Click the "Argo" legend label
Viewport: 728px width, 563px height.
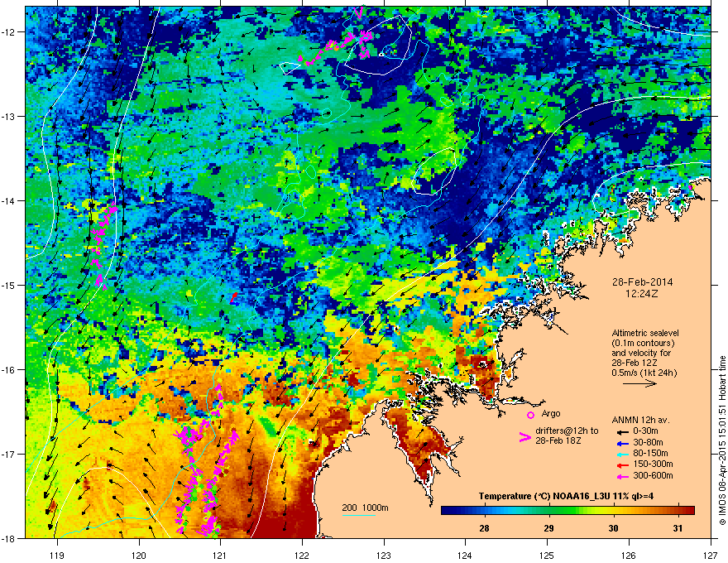point(551,413)
